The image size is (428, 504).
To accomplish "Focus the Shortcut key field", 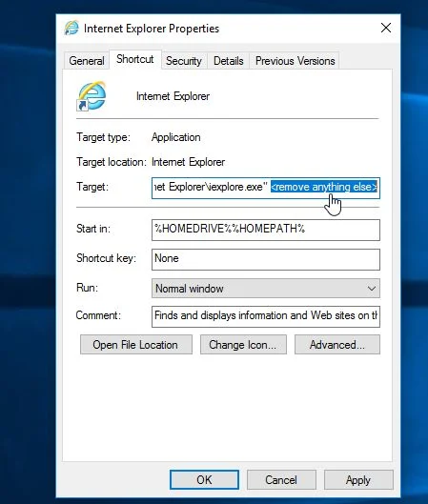I will click(266, 259).
